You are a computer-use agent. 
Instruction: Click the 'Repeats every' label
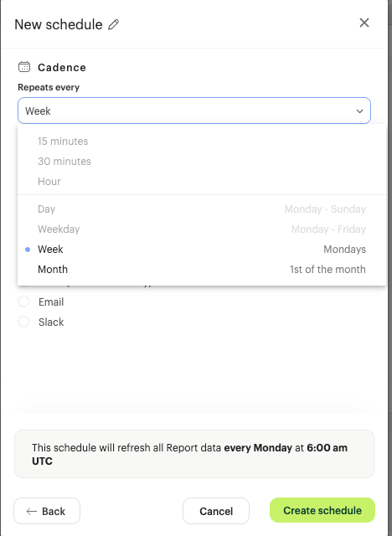point(49,87)
